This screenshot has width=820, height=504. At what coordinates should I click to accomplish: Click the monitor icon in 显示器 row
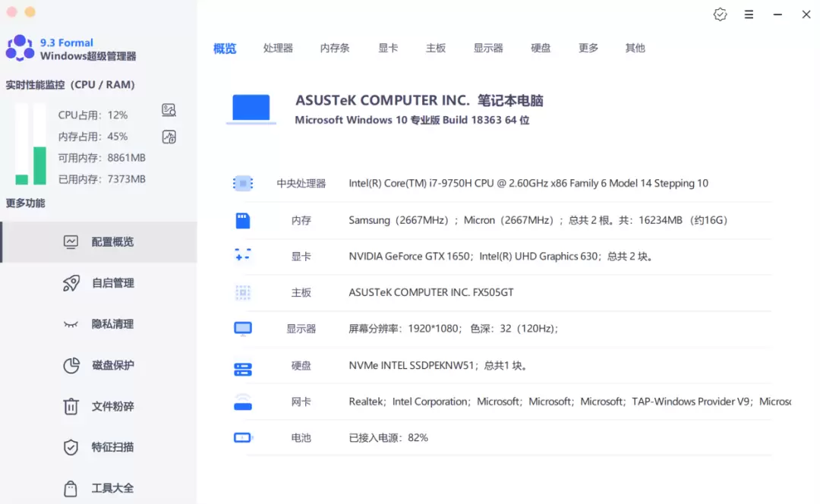coord(243,329)
